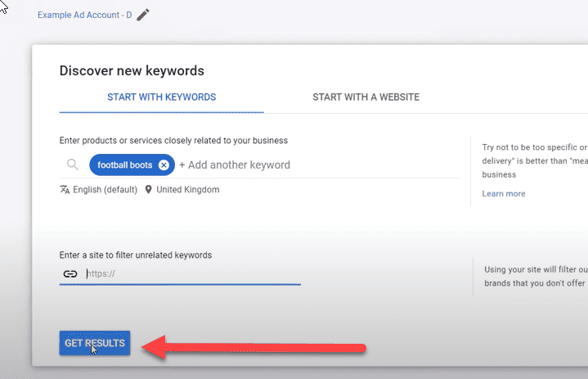Remove the football boots keyword chip

pos(164,165)
